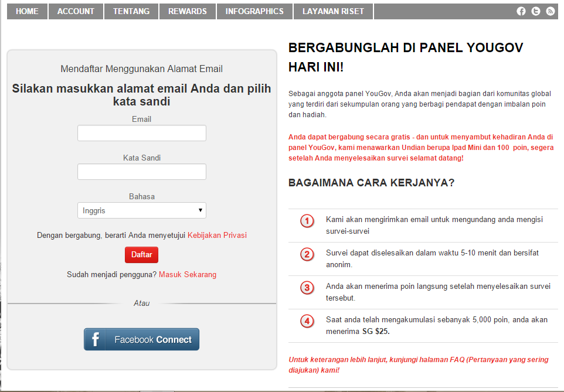Click 'Silakan masukkan alamat email Anda' heading
The width and height of the screenshot is (564, 392).
click(x=141, y=95)
